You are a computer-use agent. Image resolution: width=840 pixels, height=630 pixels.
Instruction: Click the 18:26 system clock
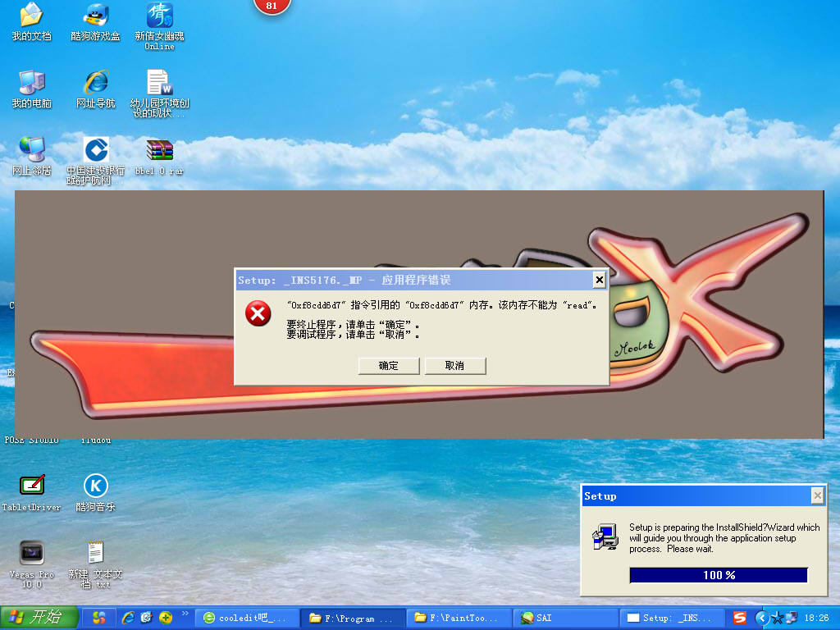click(x=816, y=618)
